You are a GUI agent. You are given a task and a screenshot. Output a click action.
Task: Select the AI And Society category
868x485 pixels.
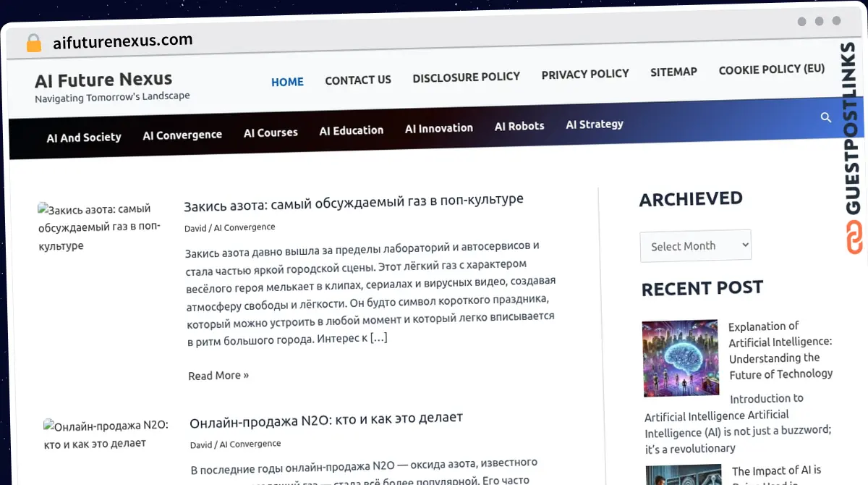[x=84, y=138]
